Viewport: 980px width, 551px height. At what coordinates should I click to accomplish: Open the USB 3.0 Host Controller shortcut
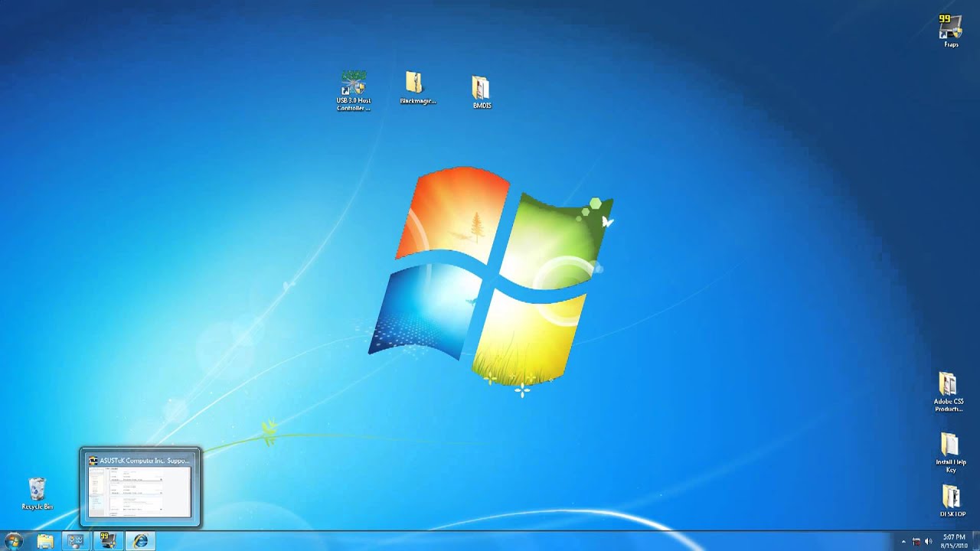[x=354, y=90]
